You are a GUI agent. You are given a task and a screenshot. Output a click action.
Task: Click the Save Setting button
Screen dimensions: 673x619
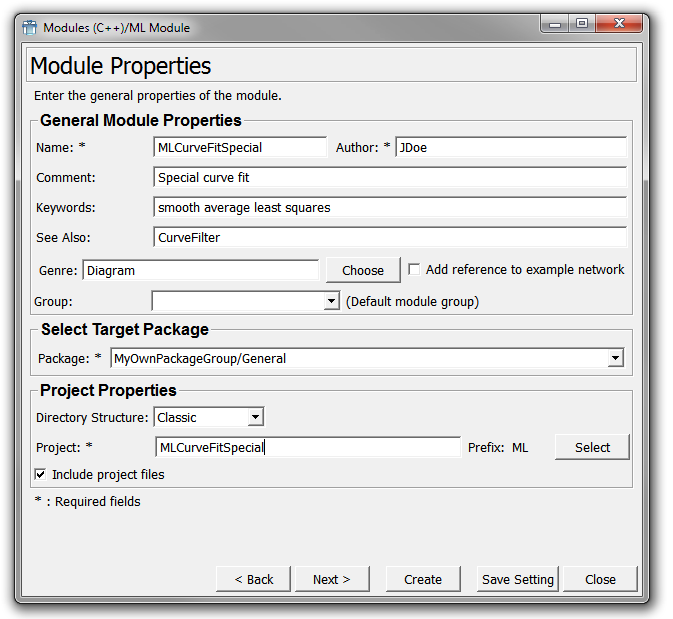517,579
